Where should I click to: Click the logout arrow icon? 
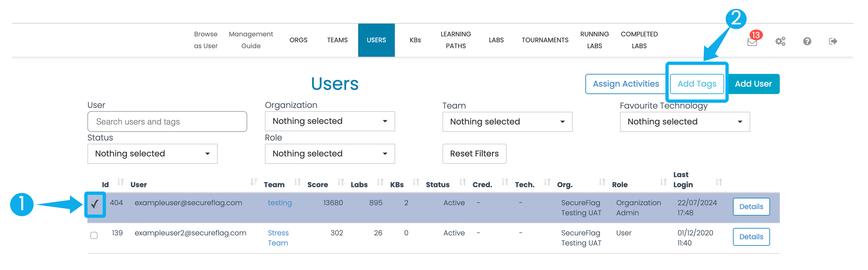833,41
